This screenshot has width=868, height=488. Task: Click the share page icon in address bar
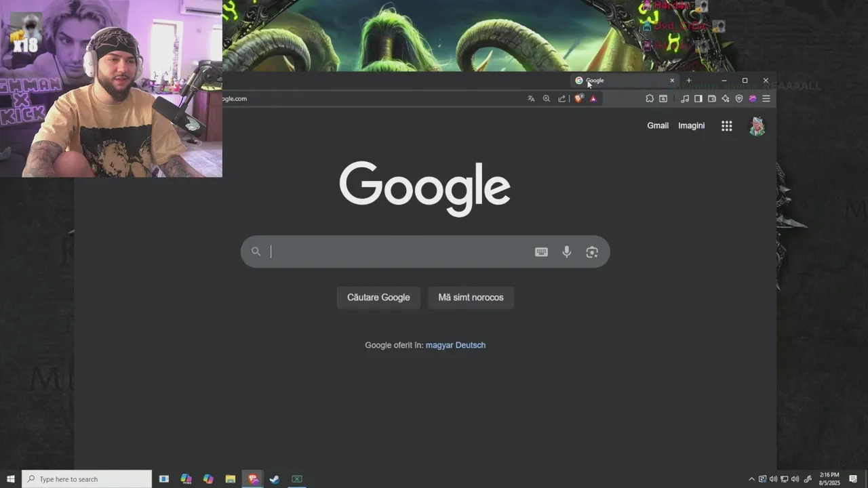point(561,99)
